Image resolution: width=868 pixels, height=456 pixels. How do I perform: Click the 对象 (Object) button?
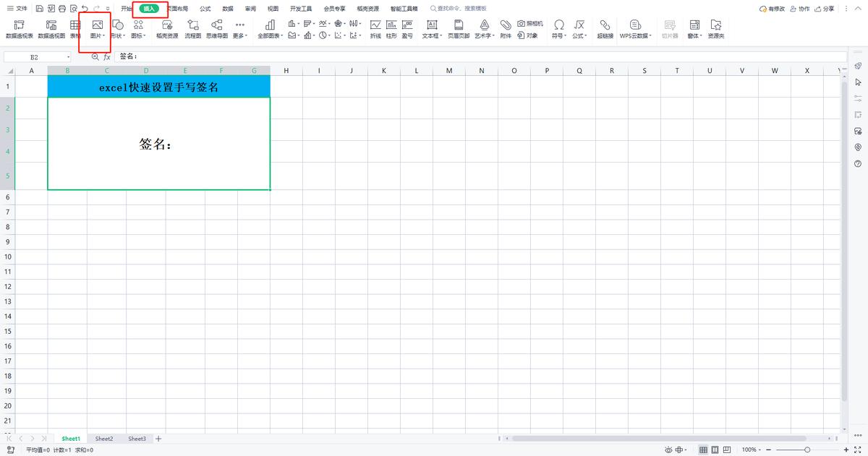tap(528, 35)
